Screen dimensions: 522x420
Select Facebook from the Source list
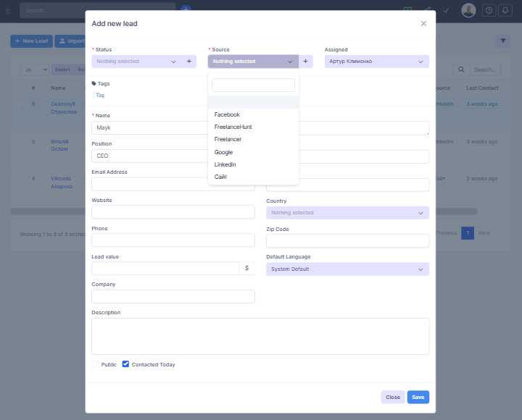coord(227,114)
